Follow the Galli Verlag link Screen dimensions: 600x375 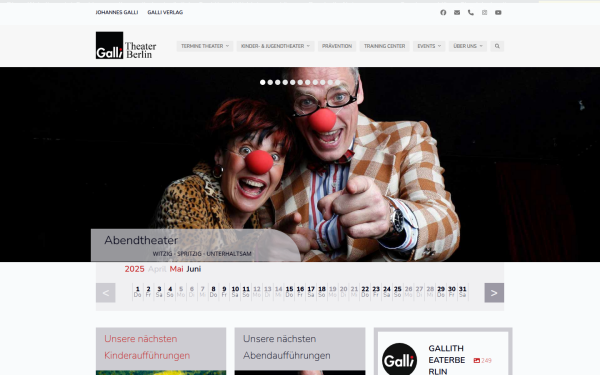click(x=165, y=13)
